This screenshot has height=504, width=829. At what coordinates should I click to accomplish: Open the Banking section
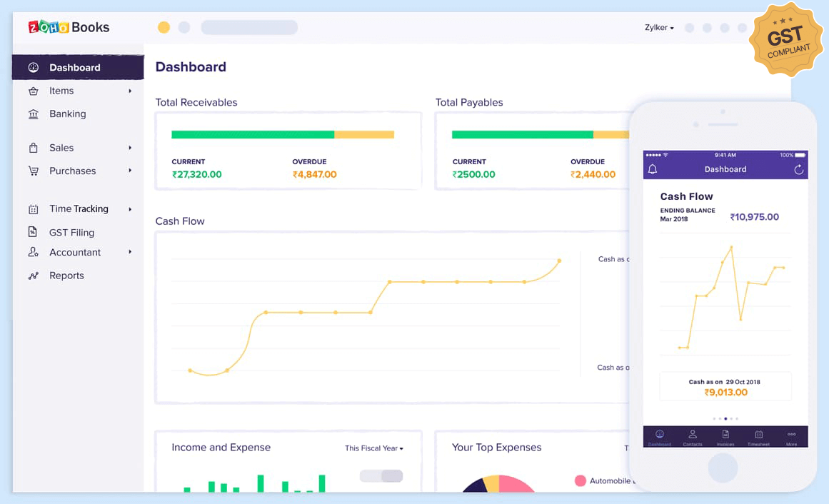34,114
